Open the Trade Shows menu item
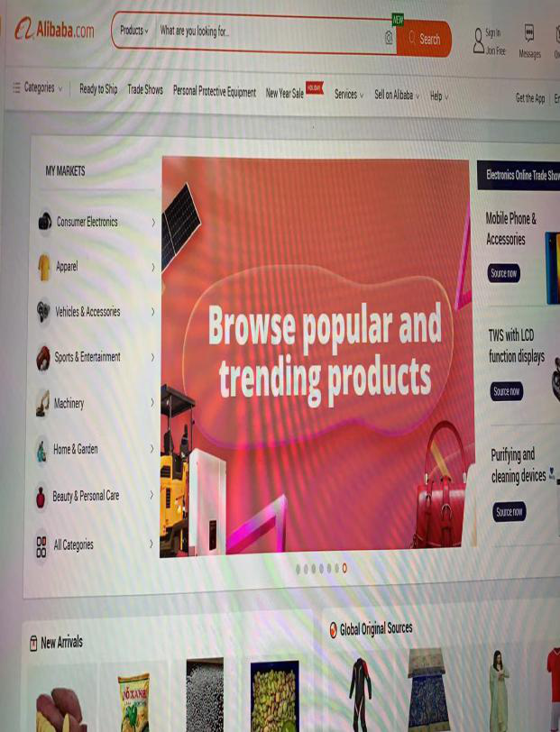 tap(145, 89)
